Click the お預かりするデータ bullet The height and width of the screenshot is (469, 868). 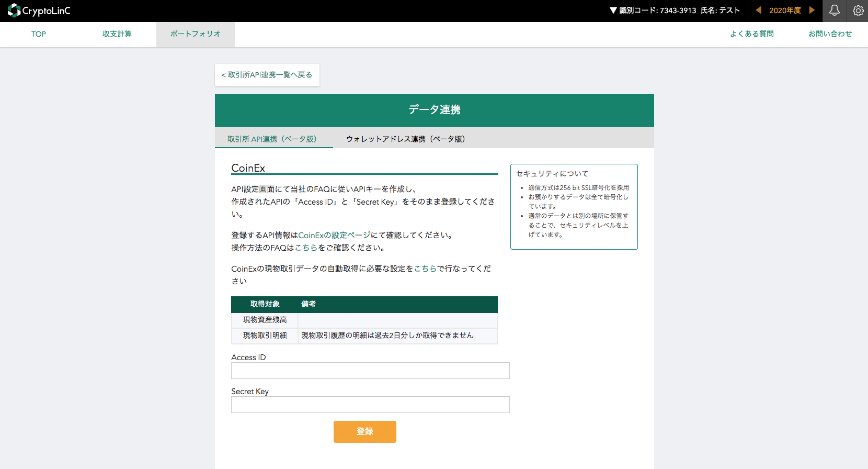tap(578, 202)
